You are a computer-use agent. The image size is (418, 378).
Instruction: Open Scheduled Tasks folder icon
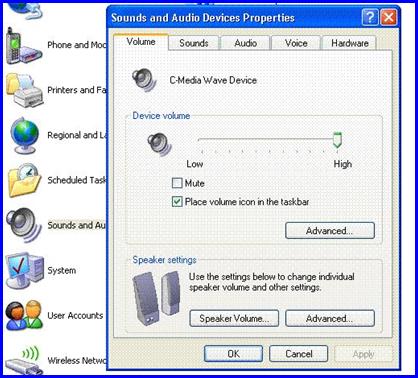[25, 180]
